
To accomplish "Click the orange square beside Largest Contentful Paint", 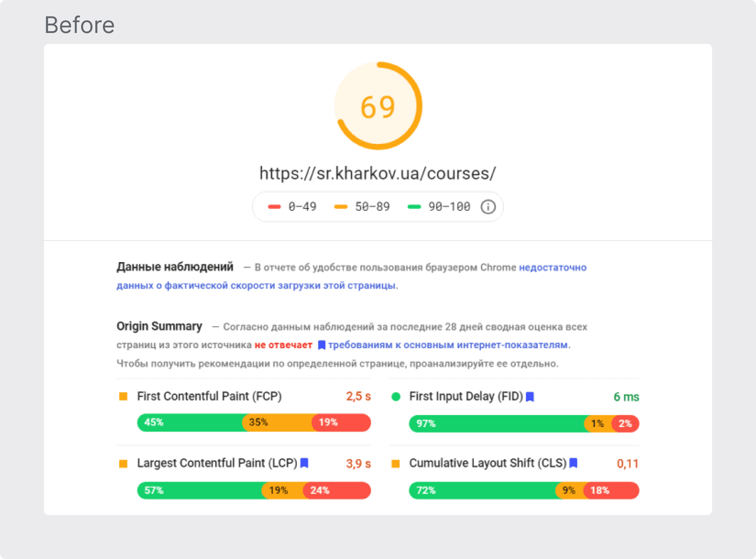I will 123,464.
